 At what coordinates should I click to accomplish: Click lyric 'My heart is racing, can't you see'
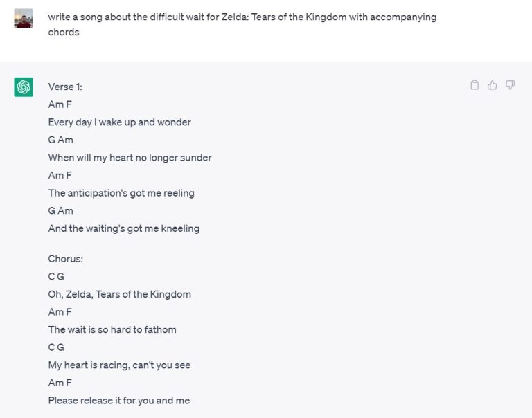pos(119,365)
